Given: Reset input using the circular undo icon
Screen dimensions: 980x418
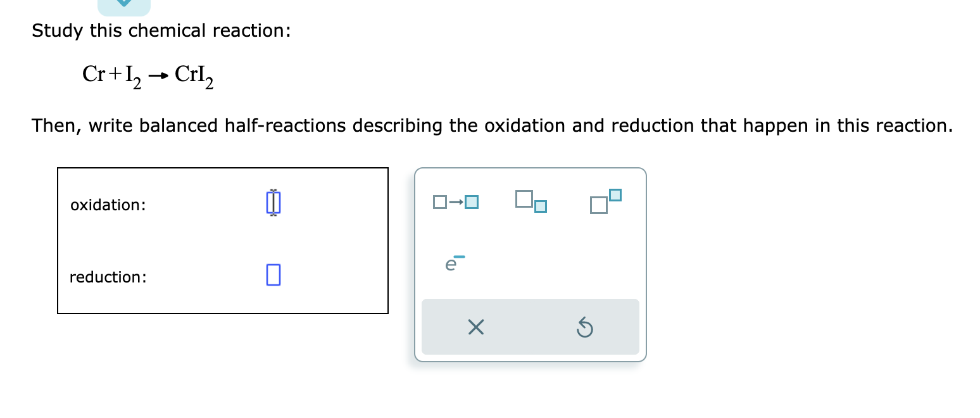Looking at the screenshot, I should pyautogui.click(x=584, y=328).
